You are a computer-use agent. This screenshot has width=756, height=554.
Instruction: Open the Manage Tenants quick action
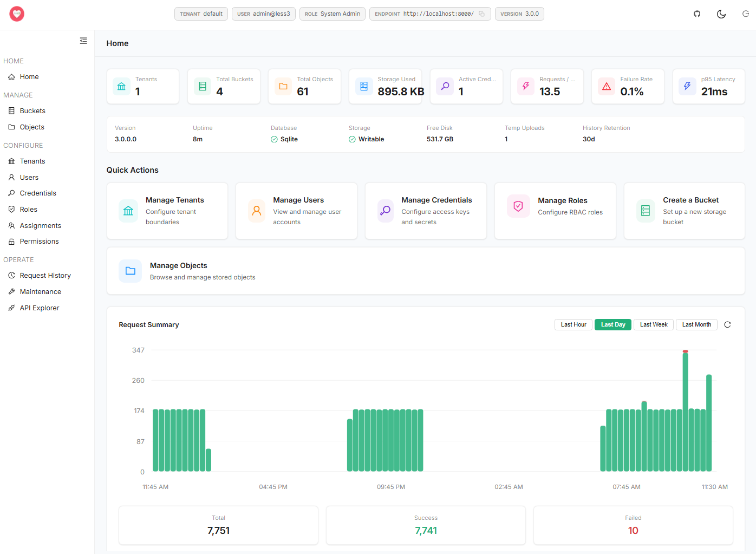tap(167, 211)
